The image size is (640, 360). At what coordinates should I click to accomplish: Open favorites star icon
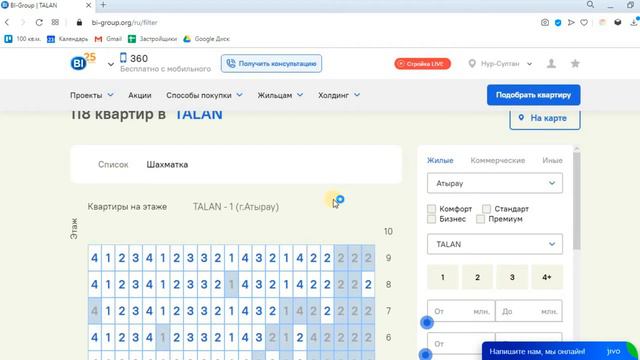(575, 64)
